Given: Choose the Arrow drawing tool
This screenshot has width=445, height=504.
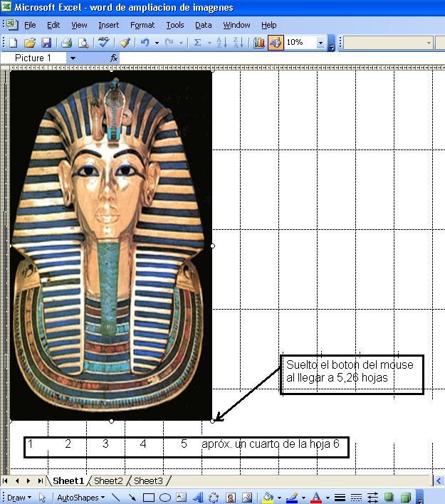Looking at the screenshot, I should 132,498.
